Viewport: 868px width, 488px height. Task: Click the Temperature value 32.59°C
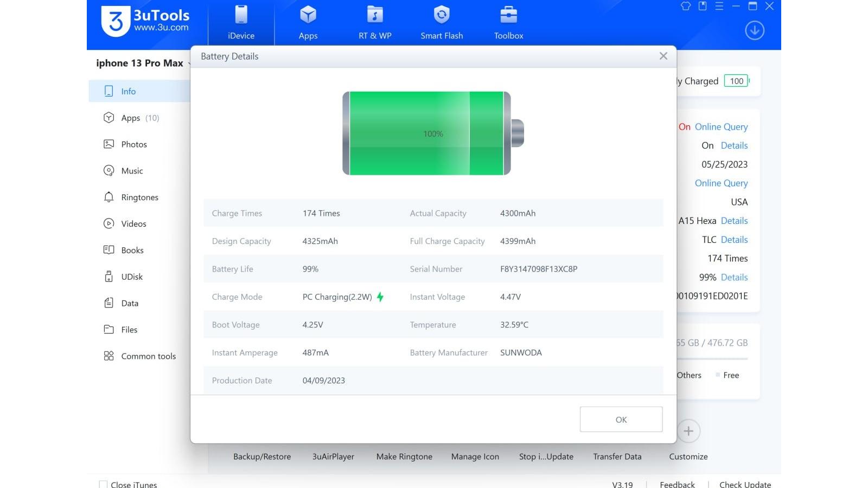[x=514, y=325]
